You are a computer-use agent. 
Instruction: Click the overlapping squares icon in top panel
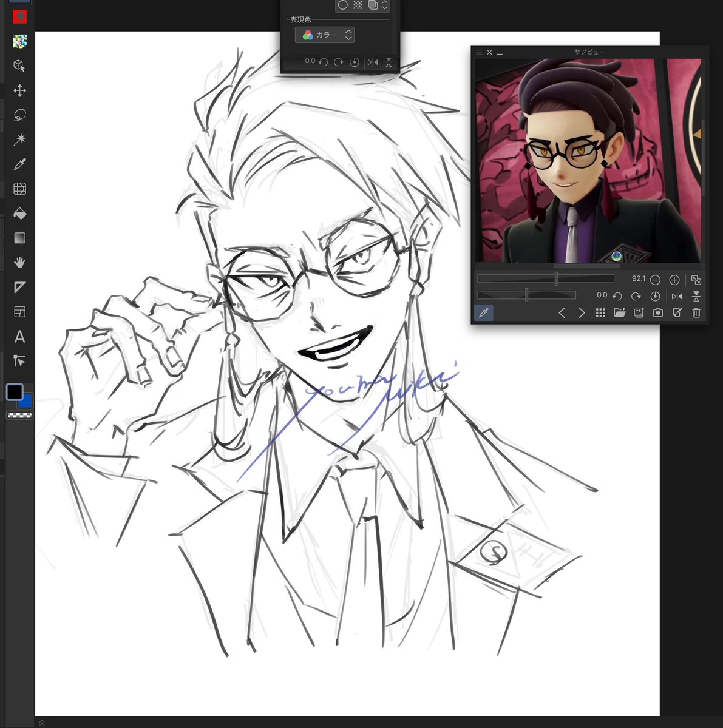click(373, 5)
